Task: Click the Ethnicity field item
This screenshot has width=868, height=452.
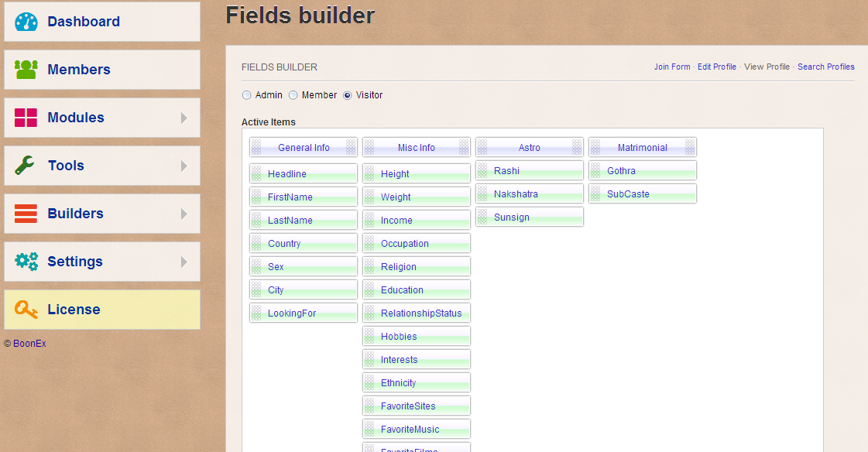Action: click(417, 382)
